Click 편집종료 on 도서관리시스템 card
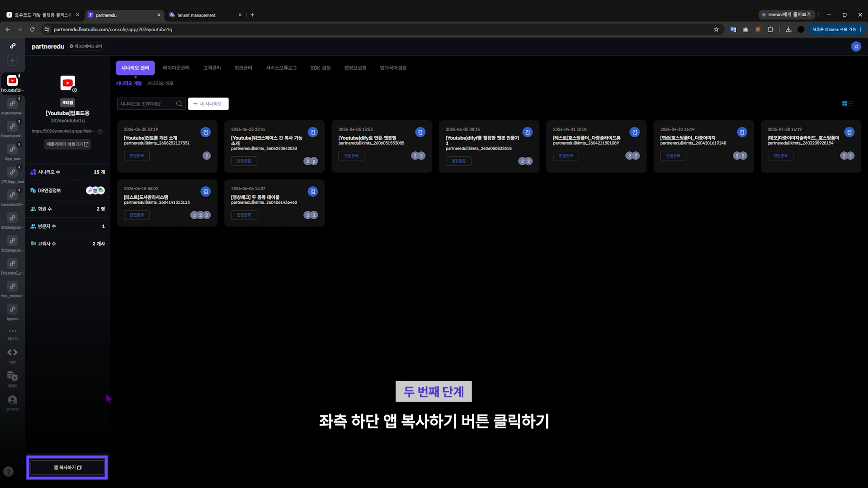Image resolution: width=868 pixels, height=488 pixels. tap(137, 215)
